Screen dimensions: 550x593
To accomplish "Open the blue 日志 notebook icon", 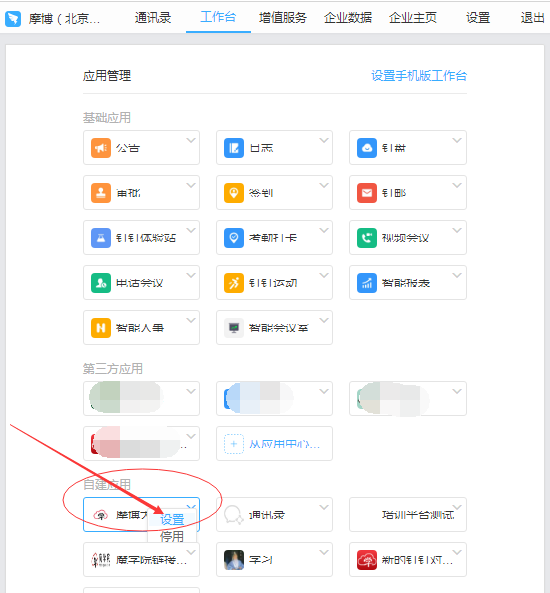I will pos(234,148).
